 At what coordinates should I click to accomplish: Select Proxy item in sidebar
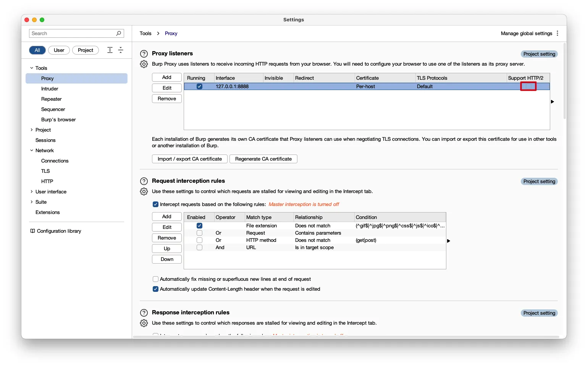(x=76, y=78)
